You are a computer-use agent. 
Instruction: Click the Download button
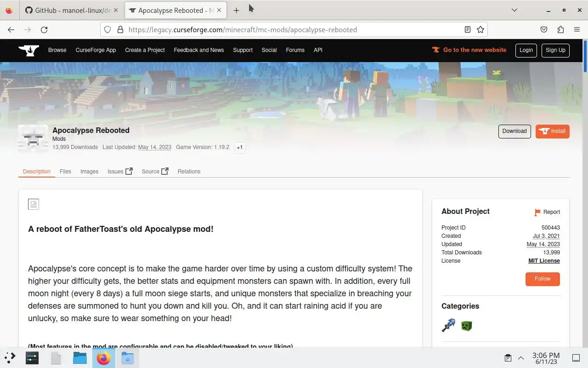(514, 131)
